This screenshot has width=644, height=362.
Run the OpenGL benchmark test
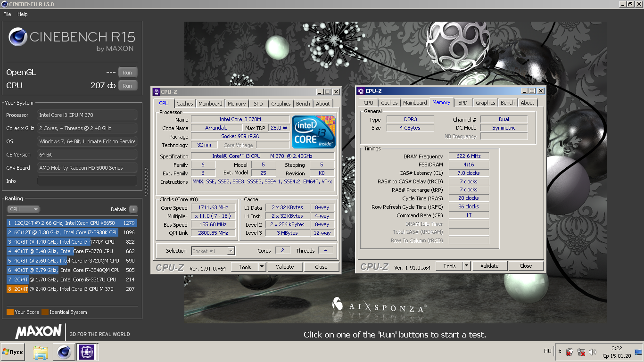tap(127, 73)
